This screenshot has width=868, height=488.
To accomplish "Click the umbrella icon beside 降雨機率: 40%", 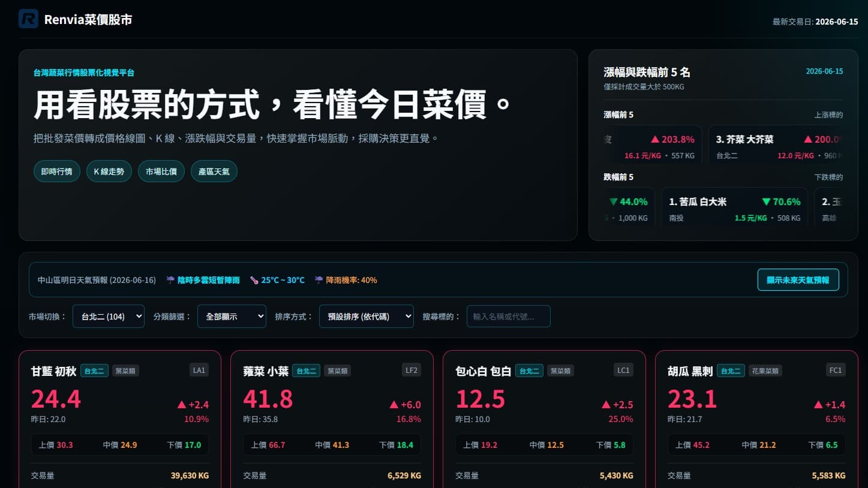I will coord(319,280).
